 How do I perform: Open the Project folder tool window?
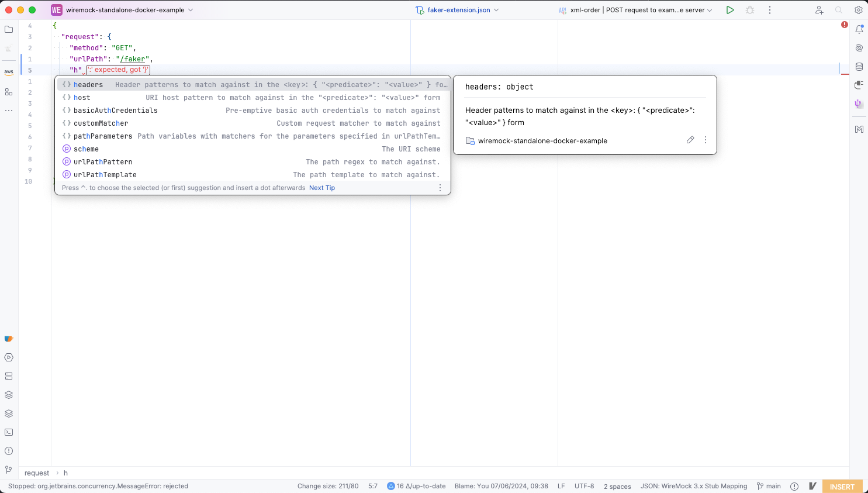9,29
